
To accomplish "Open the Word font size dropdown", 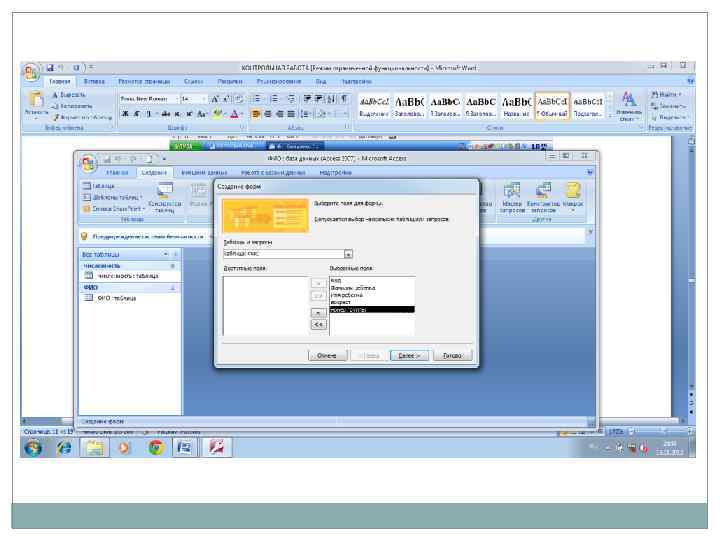I will pyautogui.click(x=204, y=99).
